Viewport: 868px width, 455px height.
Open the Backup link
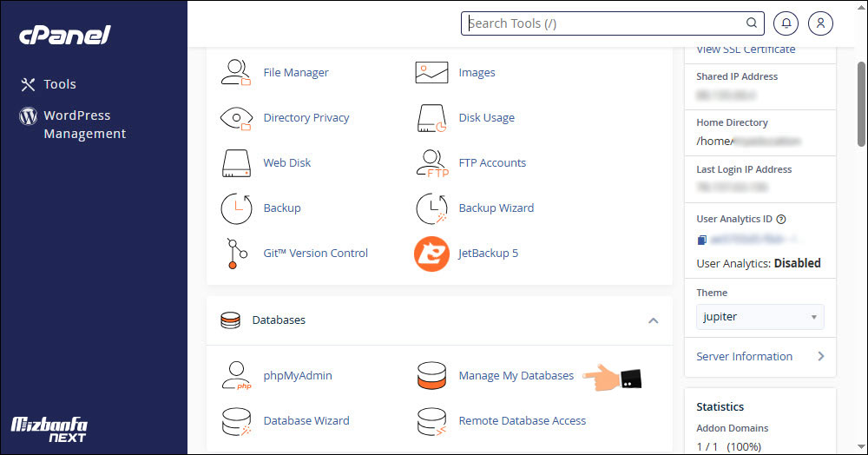(282, 208)
